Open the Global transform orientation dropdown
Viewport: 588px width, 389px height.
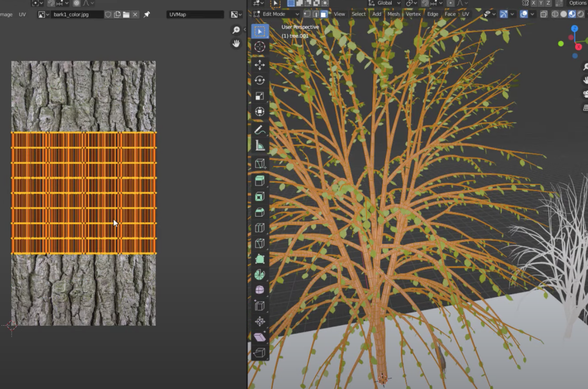pyautogui.click(x=384, y=3)
